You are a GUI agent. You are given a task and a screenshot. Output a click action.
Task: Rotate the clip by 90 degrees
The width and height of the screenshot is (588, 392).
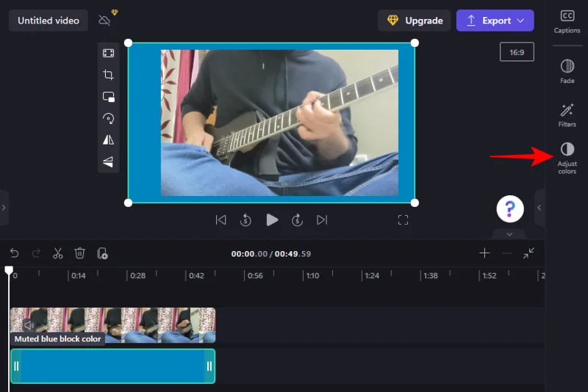(108, 118)
